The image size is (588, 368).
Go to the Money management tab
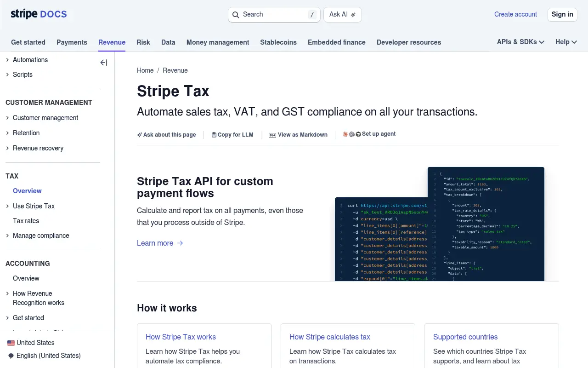tap(218, 42)
